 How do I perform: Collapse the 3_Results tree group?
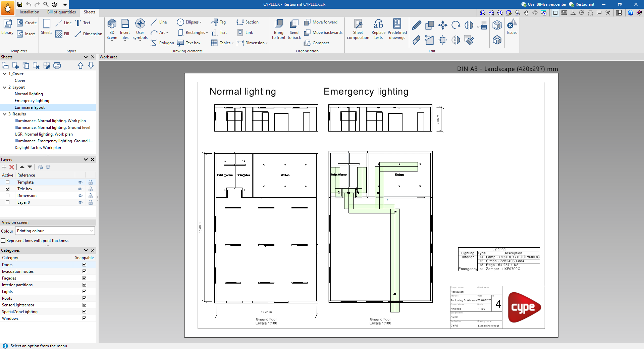(x=4, y=114)
